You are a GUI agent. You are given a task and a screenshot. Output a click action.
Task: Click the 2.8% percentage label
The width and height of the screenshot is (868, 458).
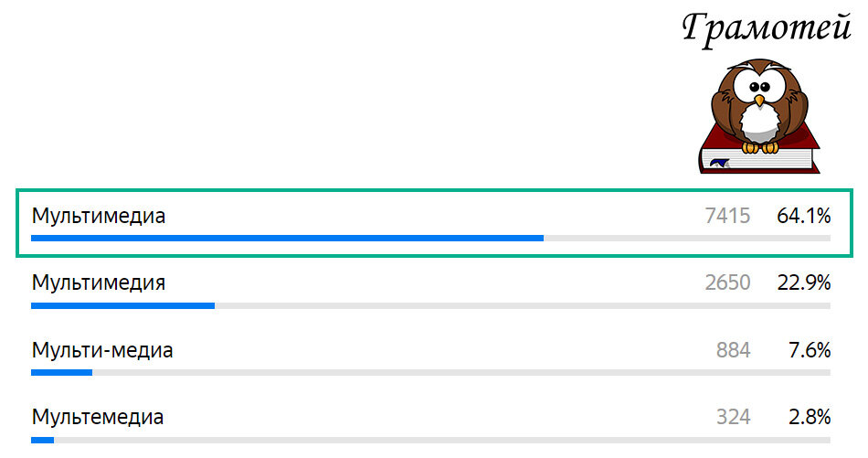tap(810, 417)
